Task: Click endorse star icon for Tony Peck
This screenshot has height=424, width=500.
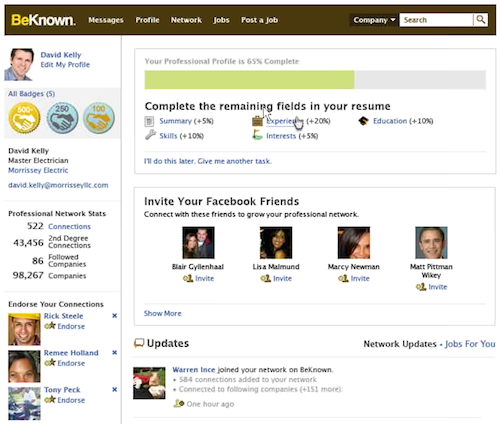Action: 50,399
